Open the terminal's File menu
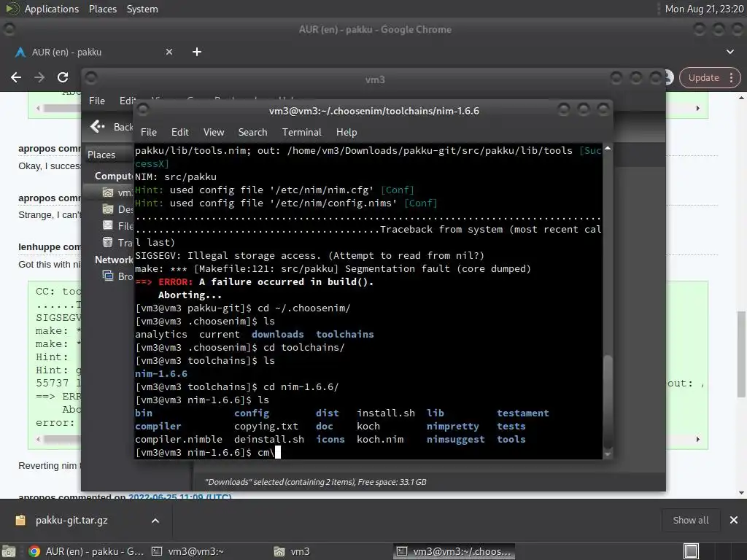The height and width of the screenshot is (560, 747). pyautogui.click(x=148, y=132)
